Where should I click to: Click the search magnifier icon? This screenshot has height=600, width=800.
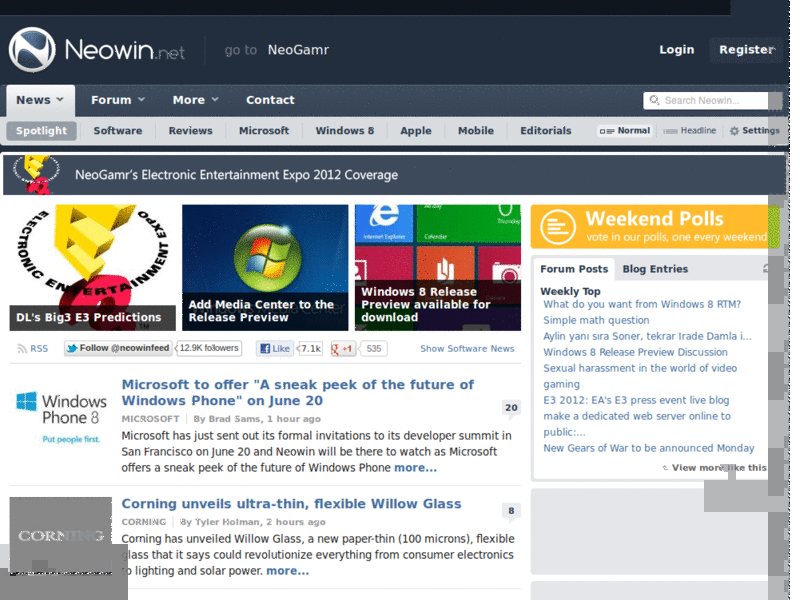654,100
